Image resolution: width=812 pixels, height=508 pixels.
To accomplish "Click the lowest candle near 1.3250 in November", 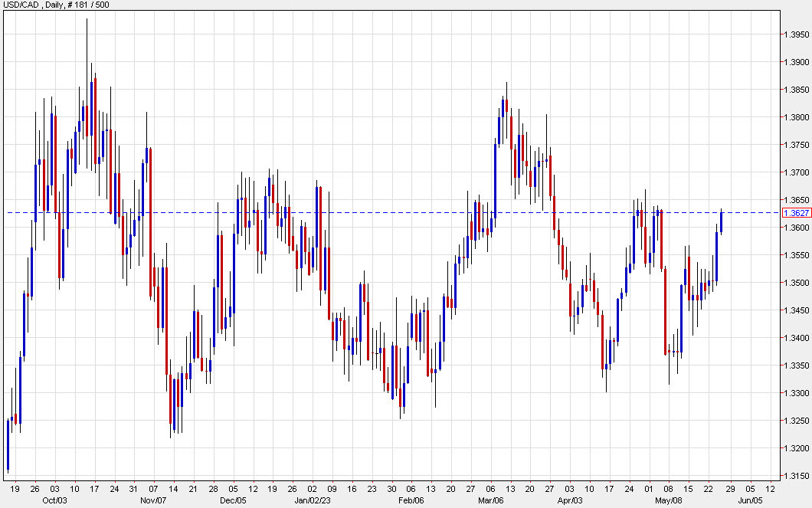I will tap(172, 406).
